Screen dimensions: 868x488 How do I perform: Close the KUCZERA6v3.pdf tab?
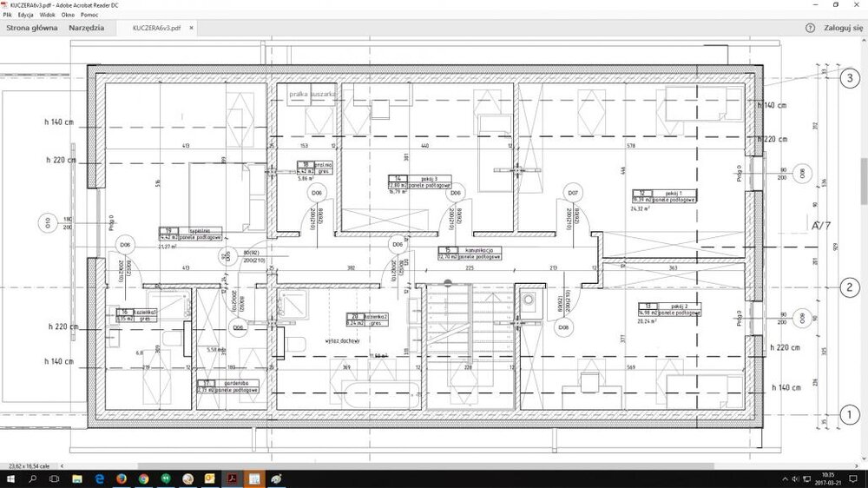[x=192, y=28]
